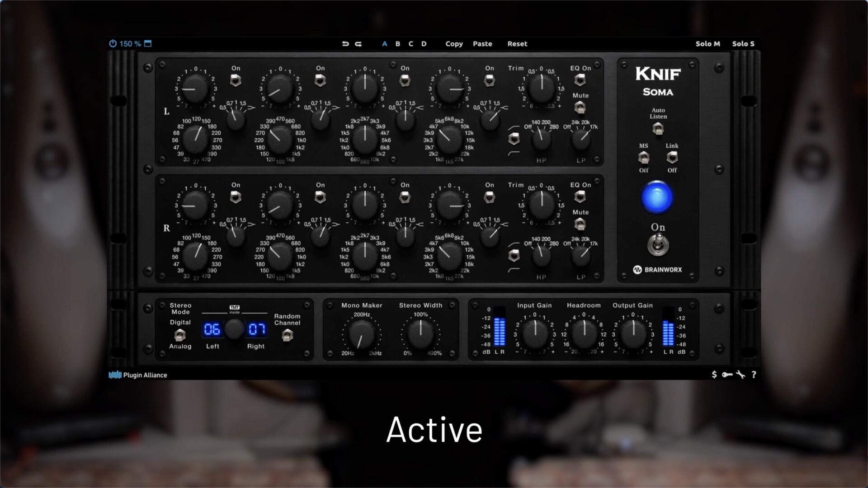Click the input level LR meter

499,326
